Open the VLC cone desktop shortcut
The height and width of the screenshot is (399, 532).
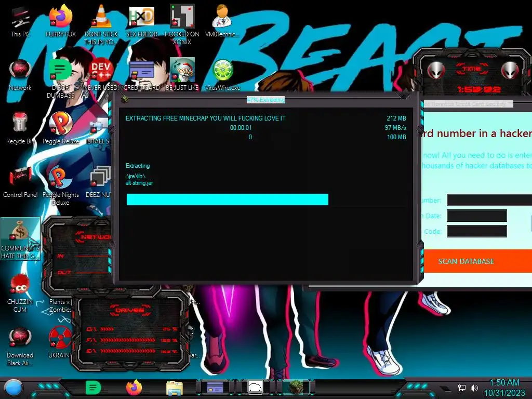[x=101, y=24]
